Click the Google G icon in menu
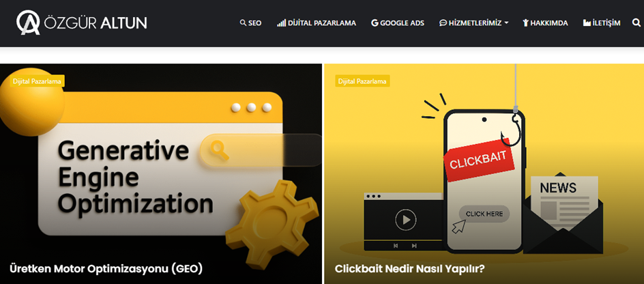The image size is (644, 284). 375,23
